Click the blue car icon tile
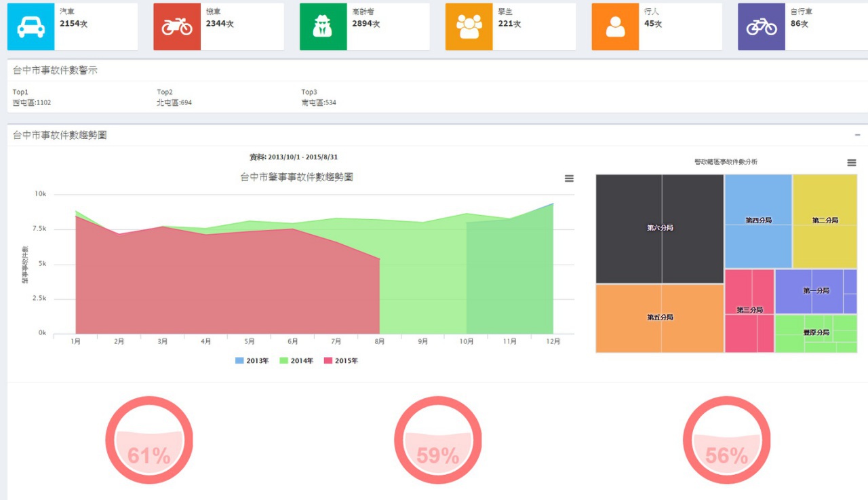 31,26
